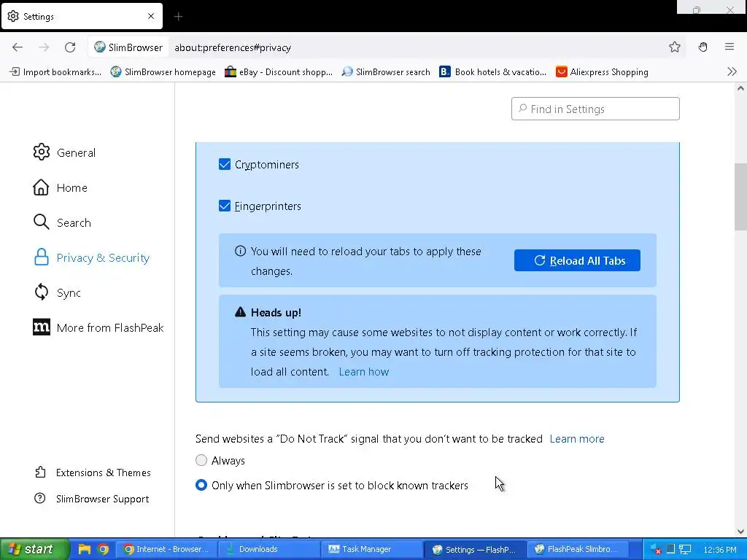Open the SlimBrowser search bookmark
The height and width of the screenshot is (560, 747).
pyautogui.click(x=386, y=72)
